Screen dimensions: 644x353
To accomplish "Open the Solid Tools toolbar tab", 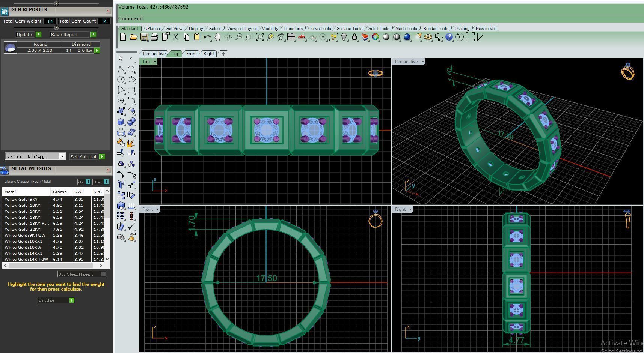I will [x=379, y=29].
